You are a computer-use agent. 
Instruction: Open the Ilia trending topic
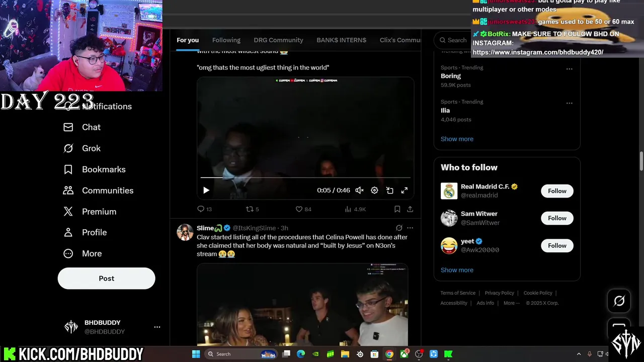pyautogui.click(x=445, y=110)
